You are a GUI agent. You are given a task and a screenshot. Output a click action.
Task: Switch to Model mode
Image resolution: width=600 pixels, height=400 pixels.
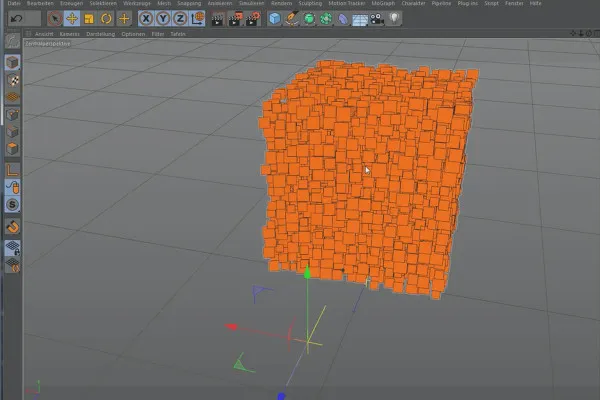12,62
